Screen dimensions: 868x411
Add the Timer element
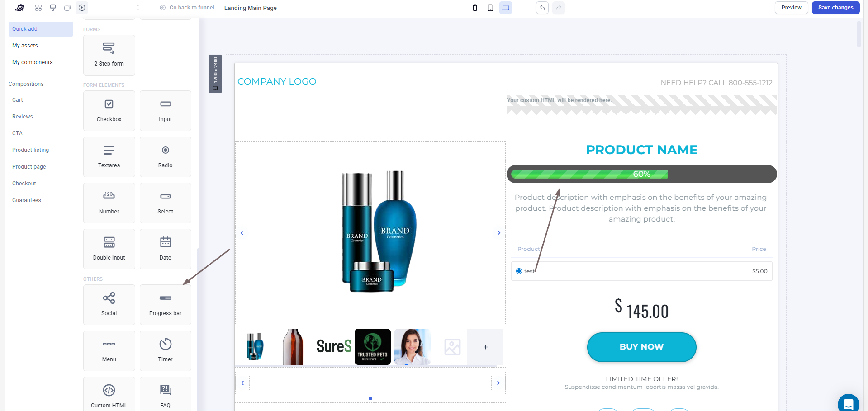[165, 350]
